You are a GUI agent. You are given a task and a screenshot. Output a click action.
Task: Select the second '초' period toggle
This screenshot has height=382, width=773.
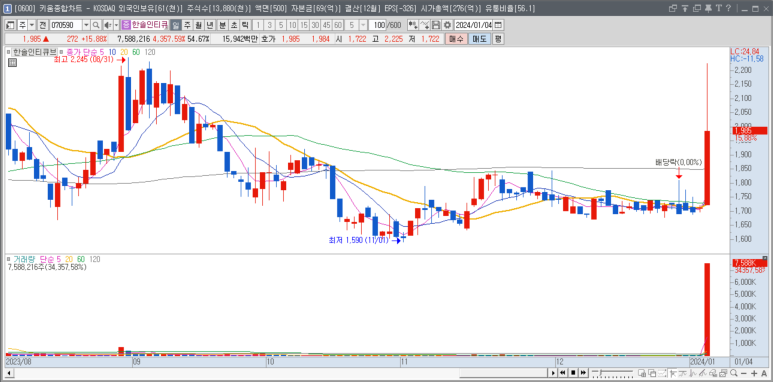tap(234, 25)
